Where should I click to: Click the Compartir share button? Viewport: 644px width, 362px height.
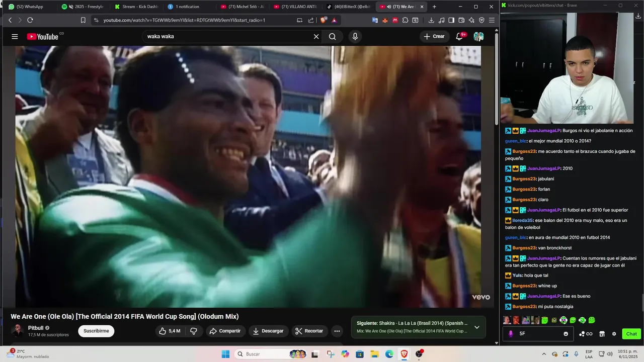pos(225,331)
